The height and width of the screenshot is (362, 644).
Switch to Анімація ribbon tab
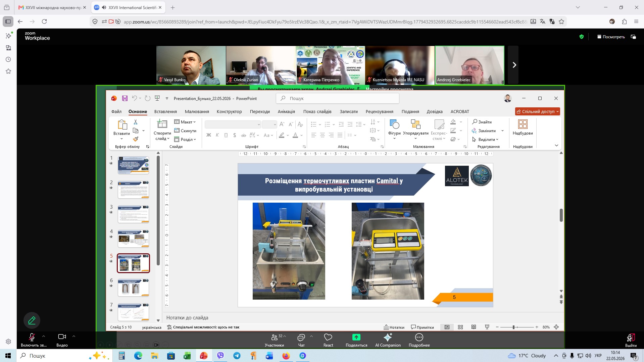click(x=286, y=111)
